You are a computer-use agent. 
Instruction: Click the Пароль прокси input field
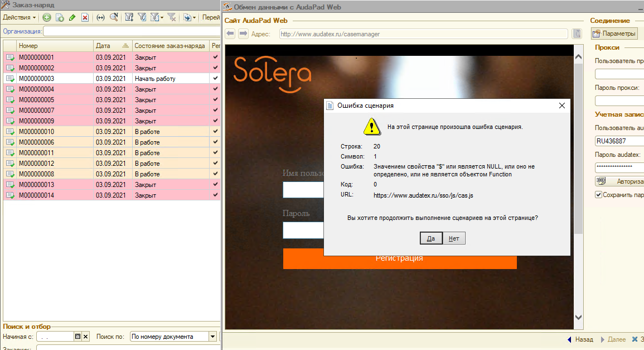(x=619, y=100)
